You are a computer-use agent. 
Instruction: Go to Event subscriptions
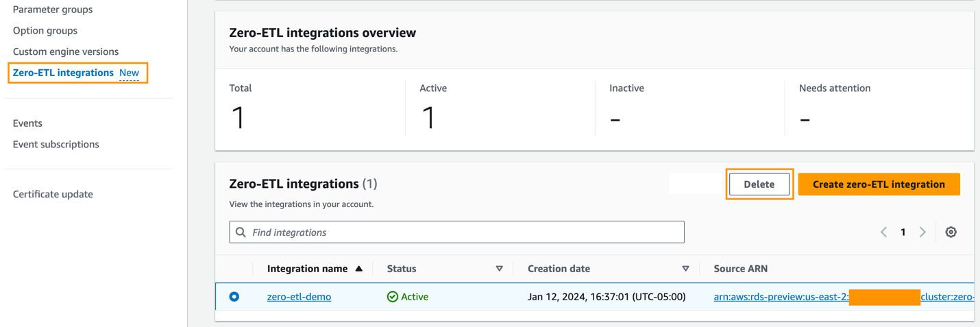tap(56, 145)
